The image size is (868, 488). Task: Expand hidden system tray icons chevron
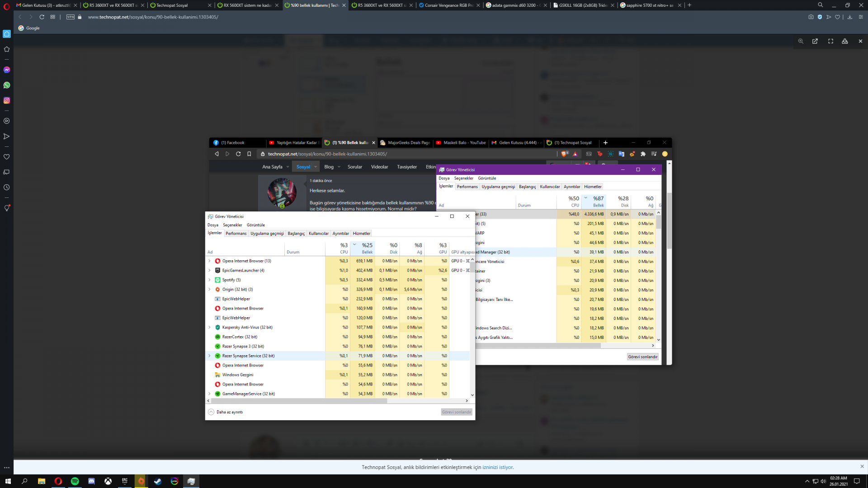pyautogui.click(x=807, y=481)
